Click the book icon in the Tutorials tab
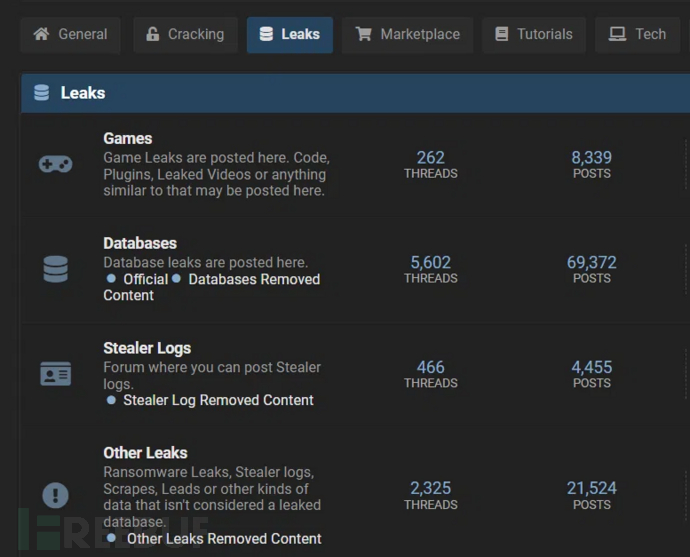 501,34
